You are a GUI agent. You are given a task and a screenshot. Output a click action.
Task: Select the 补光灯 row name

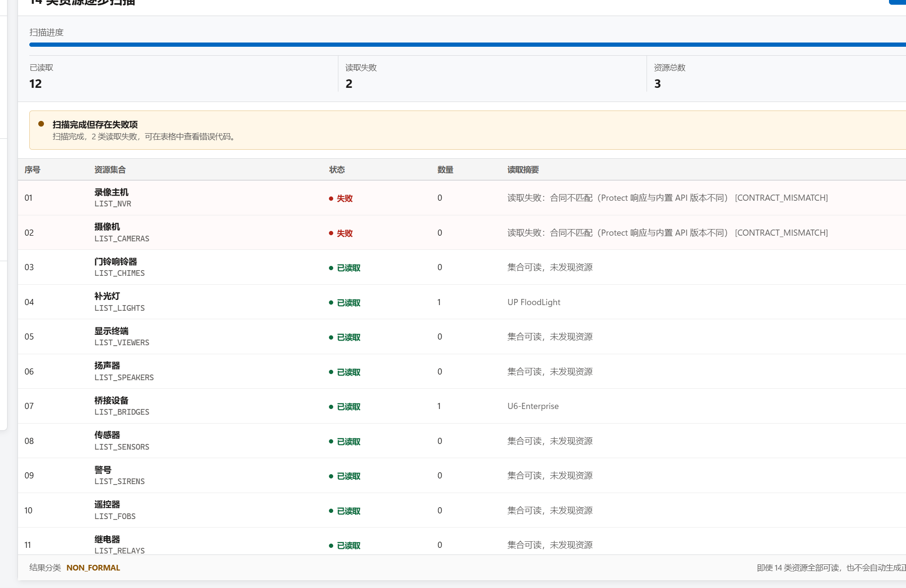click(x=107, y=296)
